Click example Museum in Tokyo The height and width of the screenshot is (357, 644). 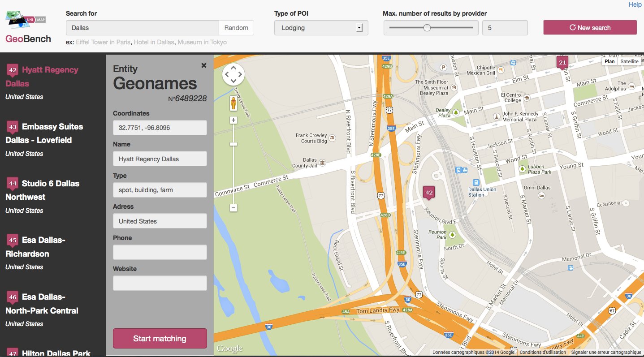[202, 42]
